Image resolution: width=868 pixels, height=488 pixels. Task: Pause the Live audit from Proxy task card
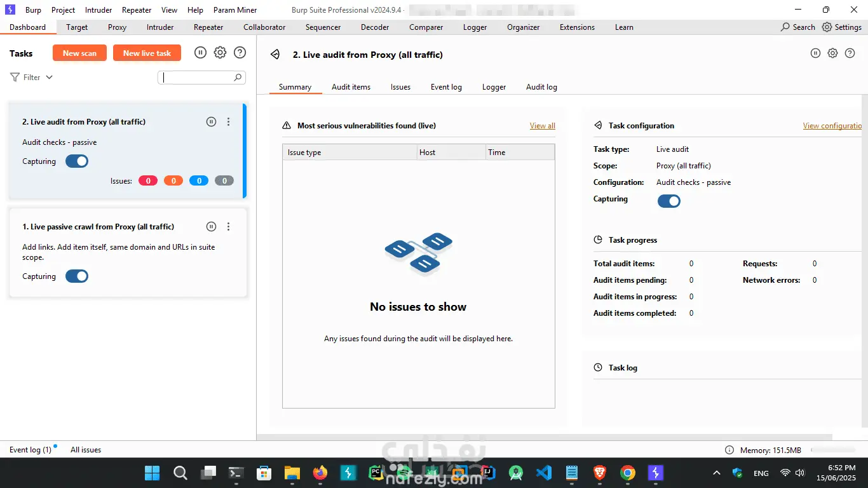click(212, 122)
